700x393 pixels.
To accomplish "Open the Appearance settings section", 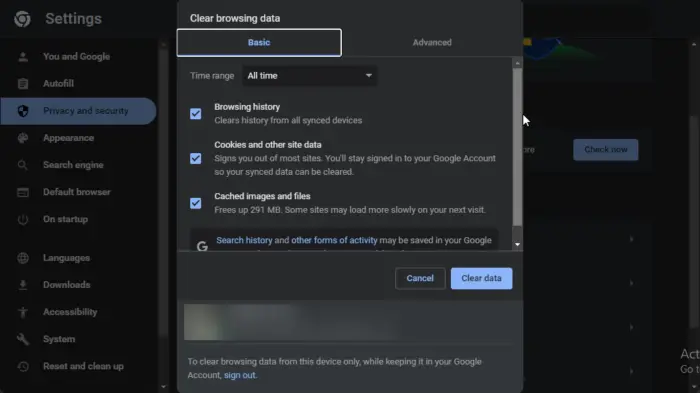I will tap(79, 138).
